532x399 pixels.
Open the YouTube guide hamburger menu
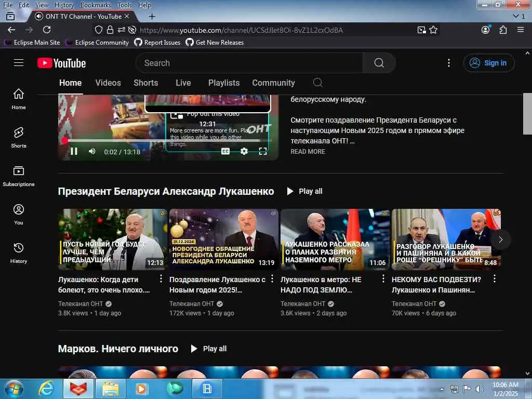(19, 63)
